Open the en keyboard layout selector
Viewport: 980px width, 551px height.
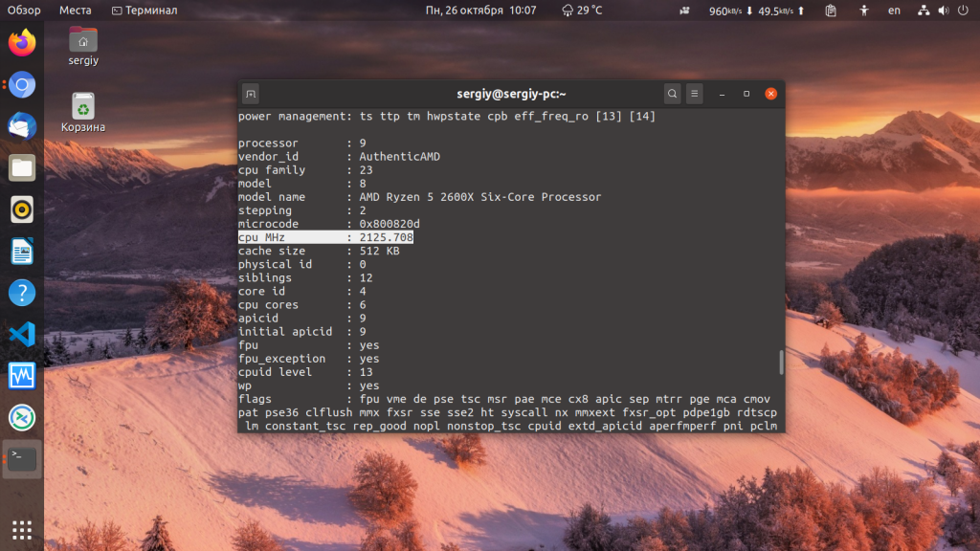point(895,10)
